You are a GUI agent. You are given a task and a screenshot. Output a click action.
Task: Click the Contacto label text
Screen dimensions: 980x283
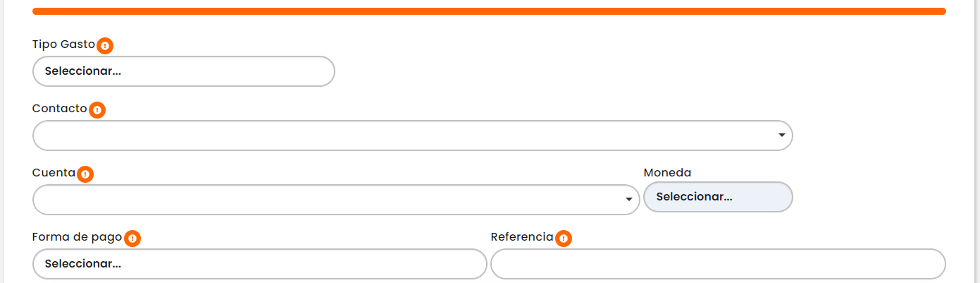[59, 109]
